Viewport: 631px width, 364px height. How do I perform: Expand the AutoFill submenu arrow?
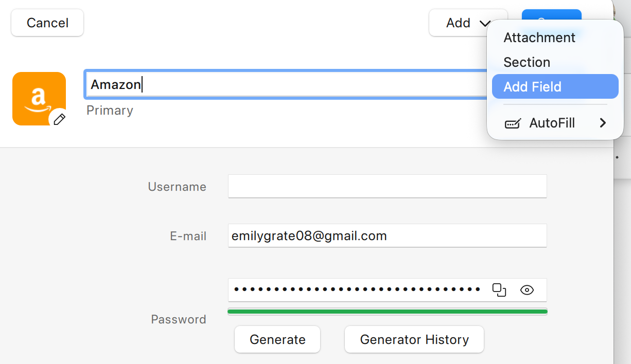(x=603, y=123)
